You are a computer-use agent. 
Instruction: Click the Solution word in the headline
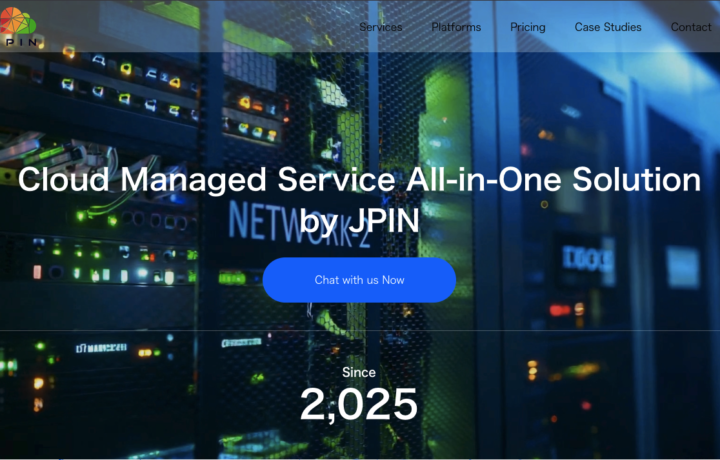[x=632, y=181]
